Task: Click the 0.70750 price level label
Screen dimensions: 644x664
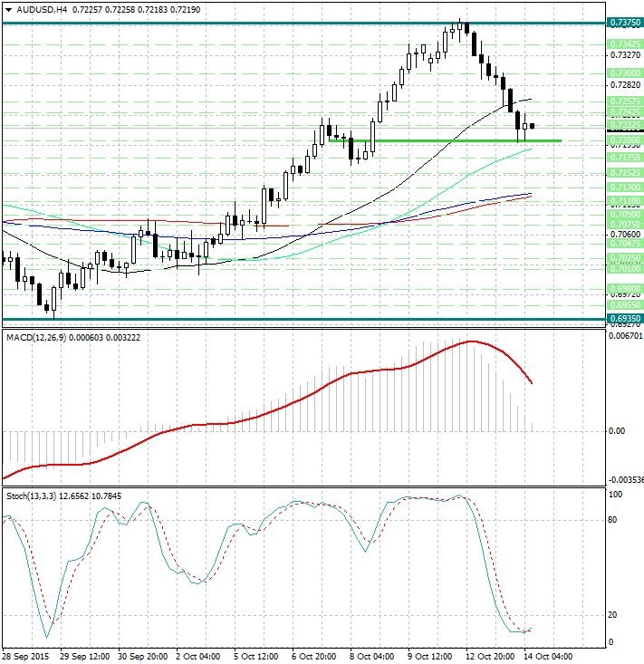Action: [625, 225]
